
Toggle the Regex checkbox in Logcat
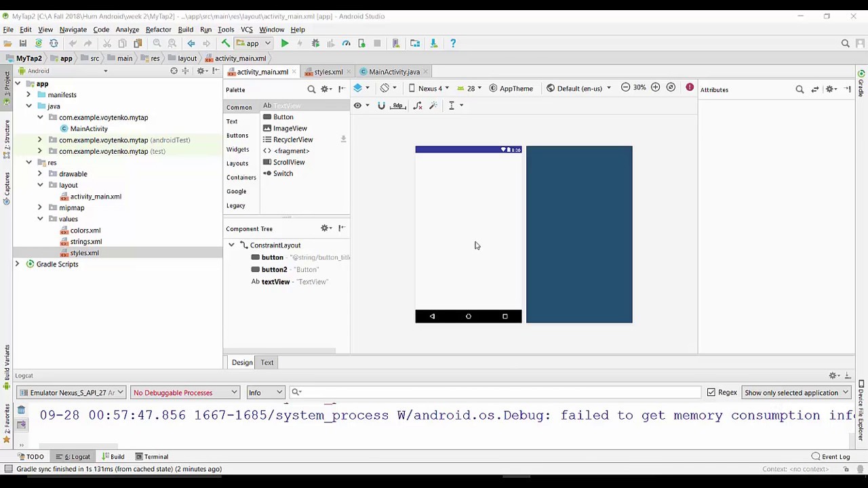pyautogui.click(x=711, y=392)
